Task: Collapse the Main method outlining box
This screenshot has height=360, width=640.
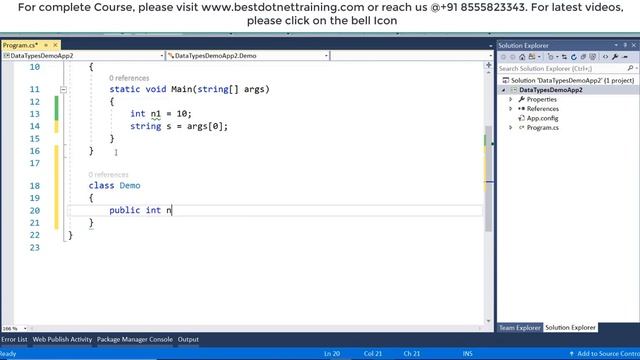Action: [x=63, y=89]
